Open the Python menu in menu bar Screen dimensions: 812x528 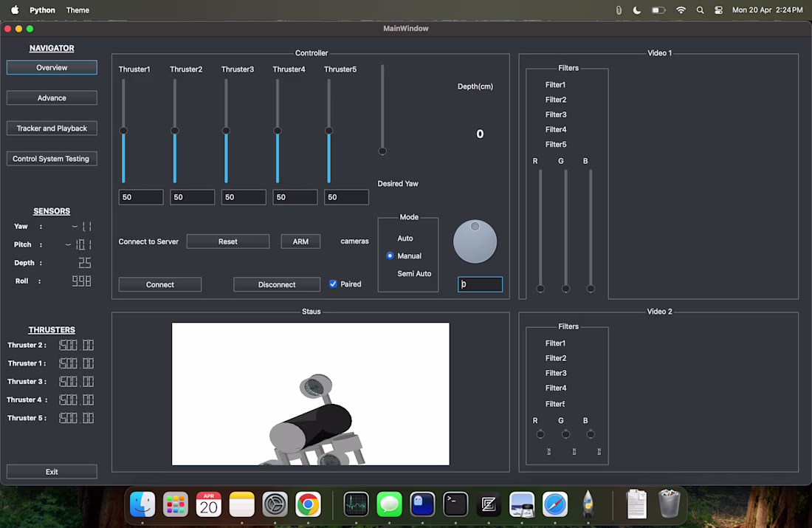[x=42, y=10]
